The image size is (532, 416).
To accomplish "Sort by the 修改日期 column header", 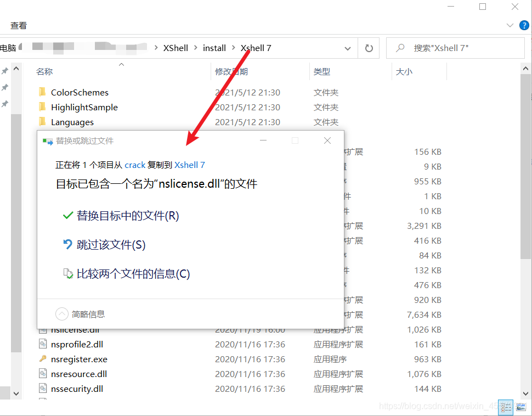I will click(231, 71).
